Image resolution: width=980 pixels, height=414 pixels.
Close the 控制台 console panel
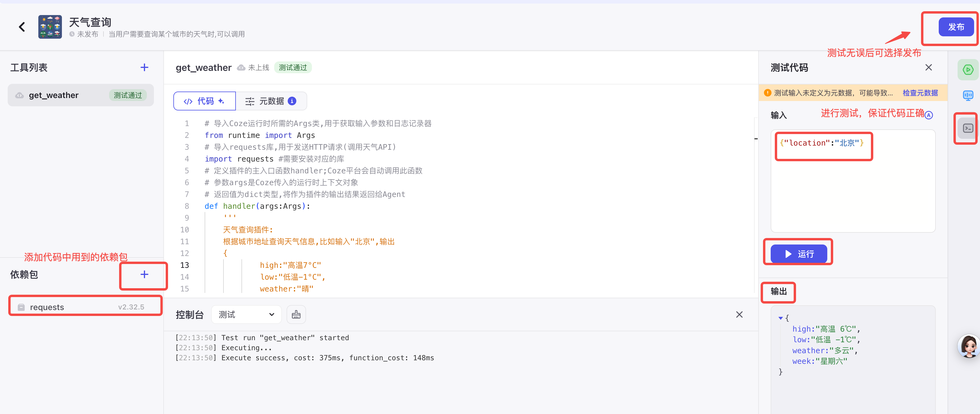coord(739,314)
